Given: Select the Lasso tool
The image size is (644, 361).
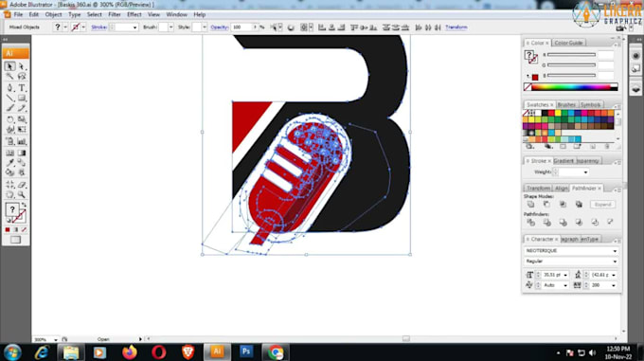Looking at the screenshot, I should click(x=22, y=77).
